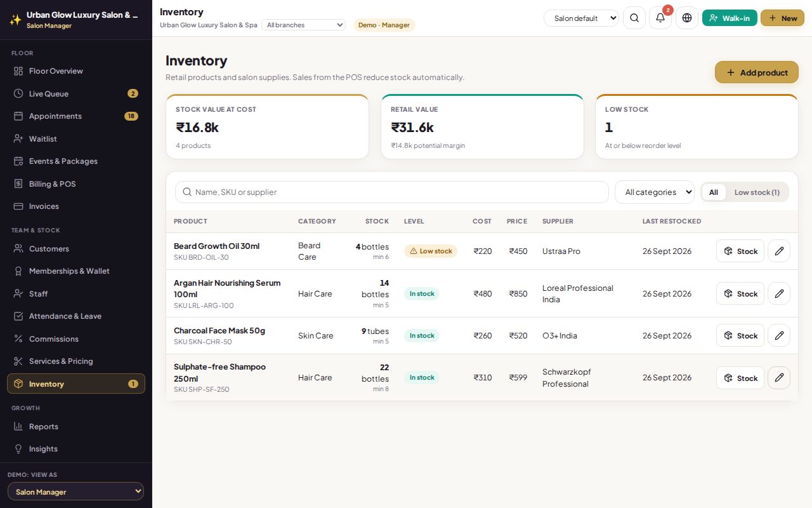Show all products with the All toggle
The image size is (812, 508).
click(714, 192)
